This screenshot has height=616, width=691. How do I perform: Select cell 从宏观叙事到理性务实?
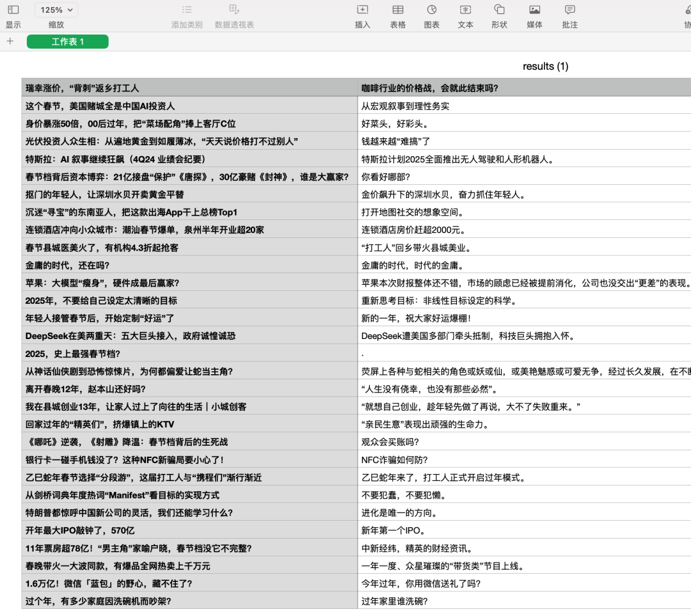(x=525, y=106)
